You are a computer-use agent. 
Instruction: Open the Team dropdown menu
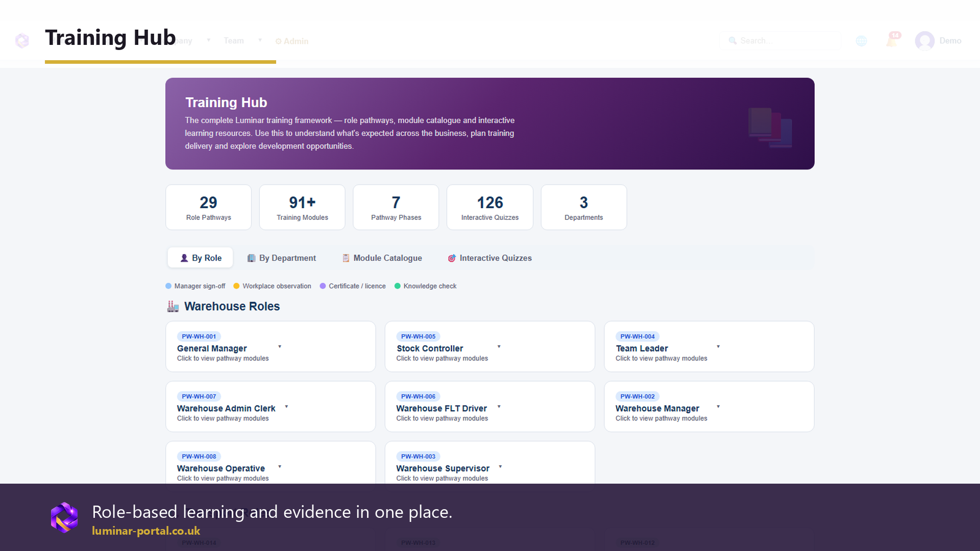(x=242, y=41)
